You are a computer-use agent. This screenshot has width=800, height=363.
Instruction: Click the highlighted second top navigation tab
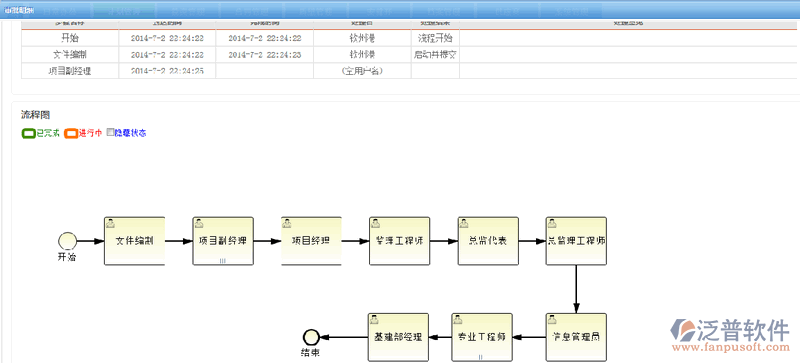coord(124,10)
